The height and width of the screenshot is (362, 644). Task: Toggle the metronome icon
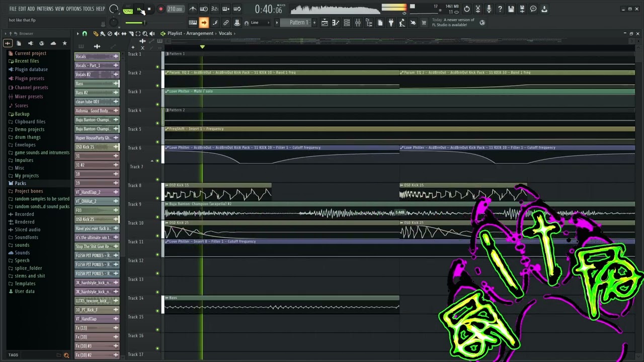pyautogui.click(x=193, y=9)
